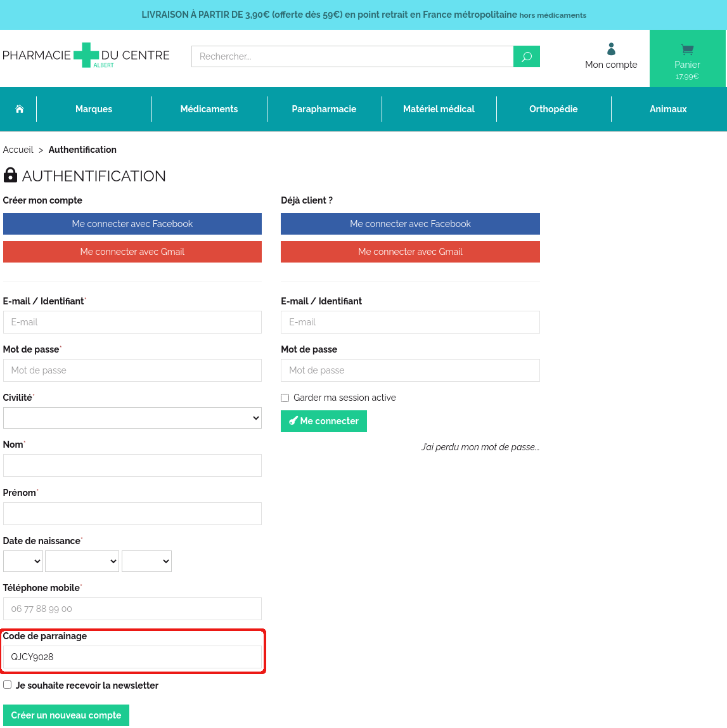727x728 pixels.
Task: Check Garder ma session active
Action: [x=285, y=398]
